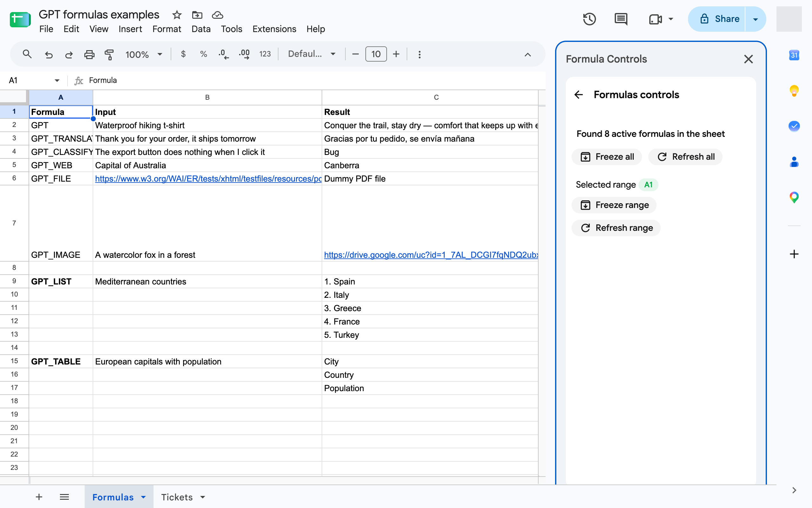Decrease decimal places
The width and height of the screenshot is (812, 508).
pyautogui.click(x=224, y=54)
